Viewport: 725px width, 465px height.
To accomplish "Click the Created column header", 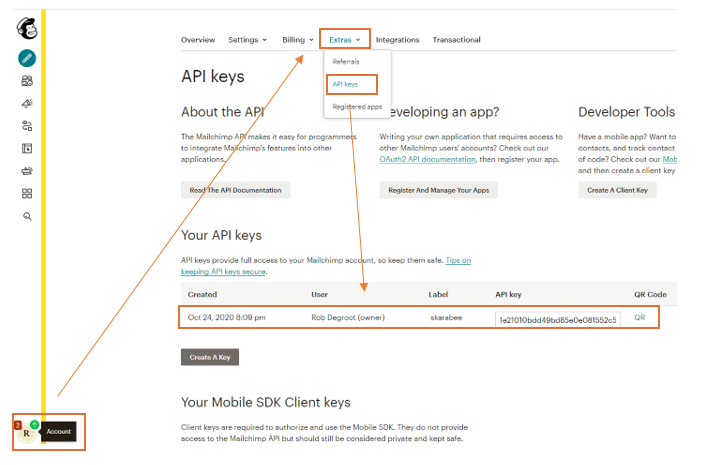I will click(x=202, y=294).
